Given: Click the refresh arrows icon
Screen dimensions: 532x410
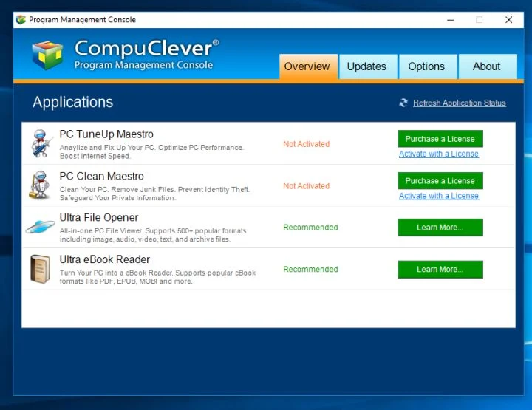Looking at the screenshot, I should click(403, 103).
